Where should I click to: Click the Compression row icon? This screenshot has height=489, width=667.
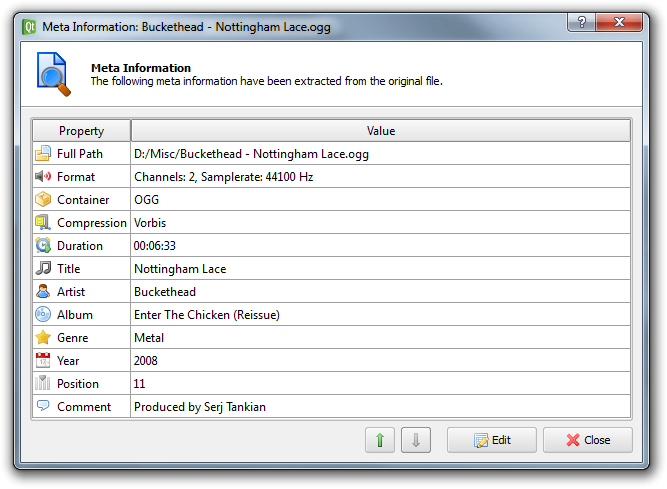[43, 223]
